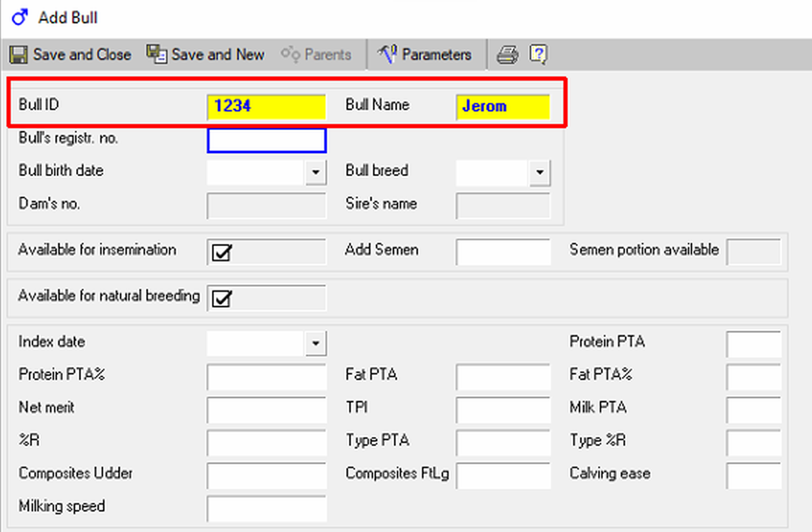Click the Semen portion available field
The width and height of the screenshot is (812, 532).
pos(754,252)
